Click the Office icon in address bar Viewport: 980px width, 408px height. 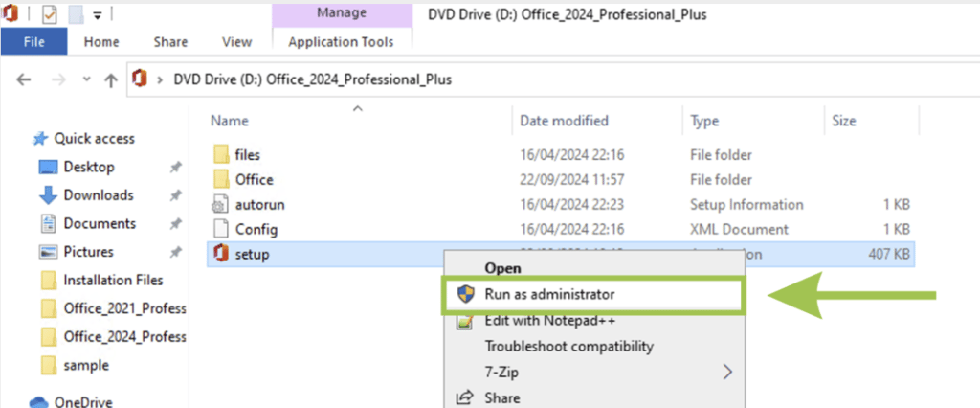coord(140,79)
